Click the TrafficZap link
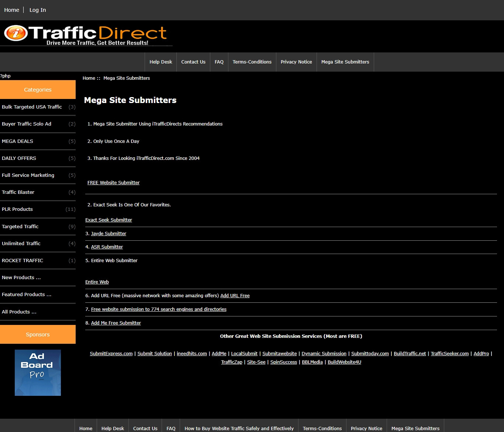 pos(231,362)
